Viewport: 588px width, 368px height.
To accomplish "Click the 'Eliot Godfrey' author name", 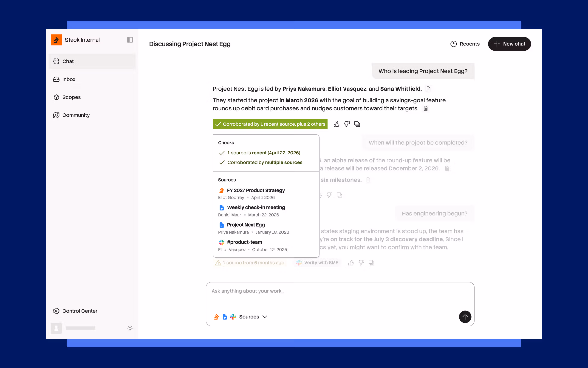I will pos(231,197).
